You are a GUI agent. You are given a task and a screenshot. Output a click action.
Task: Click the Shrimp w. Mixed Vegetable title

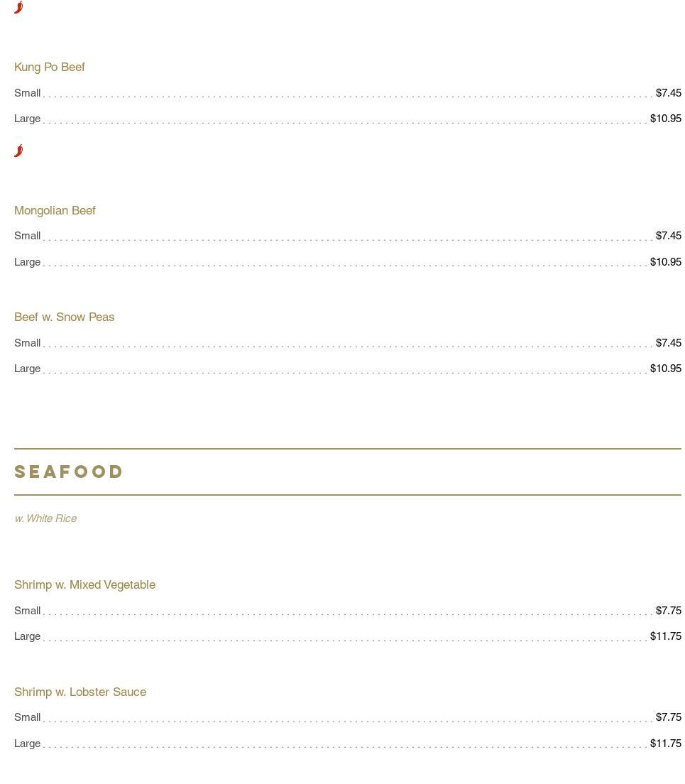[x=84, y=584]
